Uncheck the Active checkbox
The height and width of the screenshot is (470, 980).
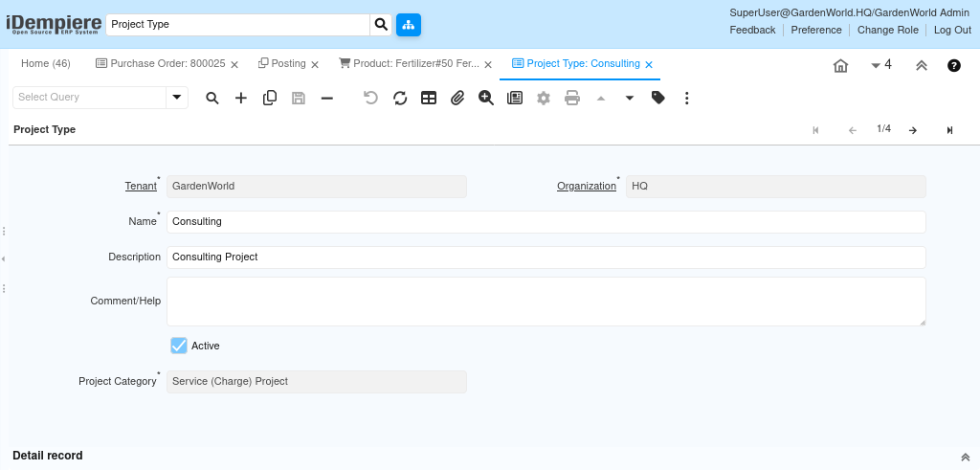coord(179,346)
